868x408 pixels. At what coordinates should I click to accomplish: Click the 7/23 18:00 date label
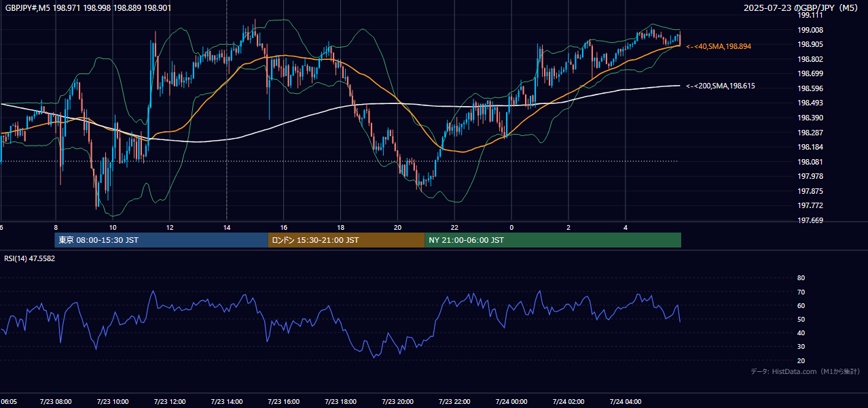pyautogui.click(x=341, y=401)
